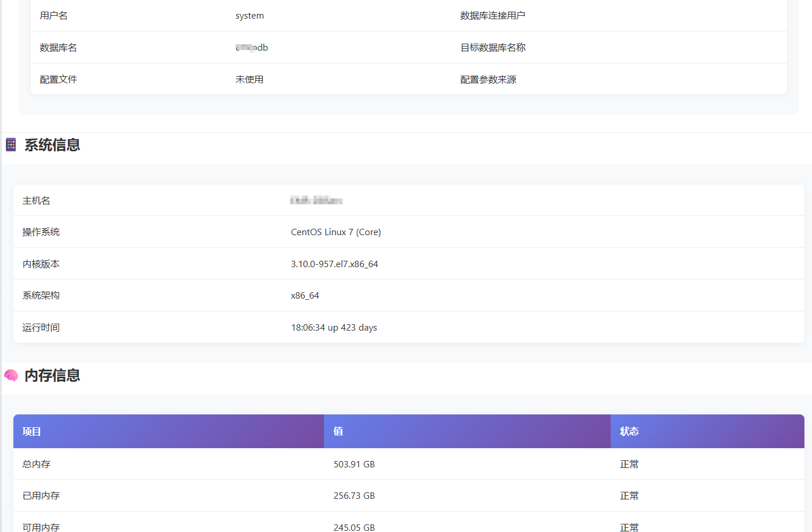This screenshot has width=812, height=532.
Task: Click the 已用内存 row label
Action: click(x=41, y=496)
